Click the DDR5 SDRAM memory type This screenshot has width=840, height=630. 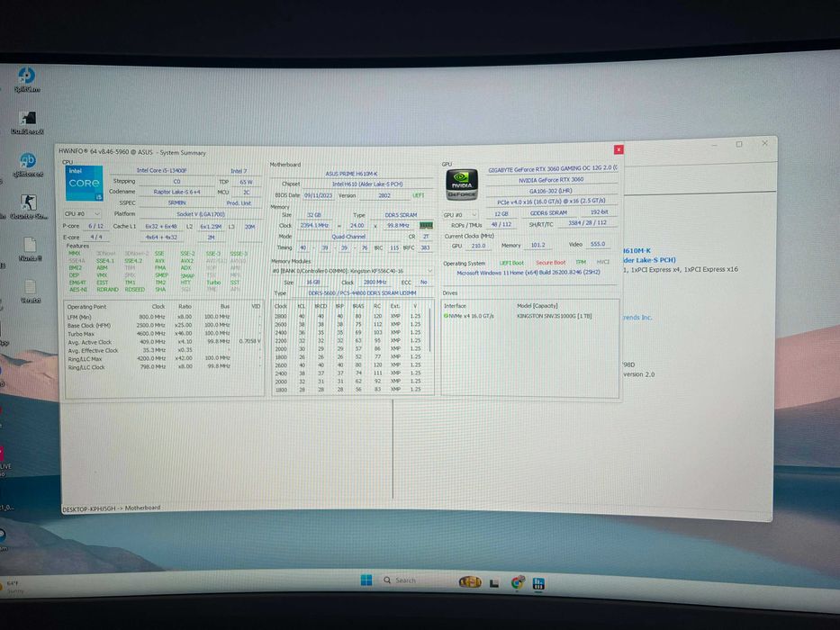(401, 215)
